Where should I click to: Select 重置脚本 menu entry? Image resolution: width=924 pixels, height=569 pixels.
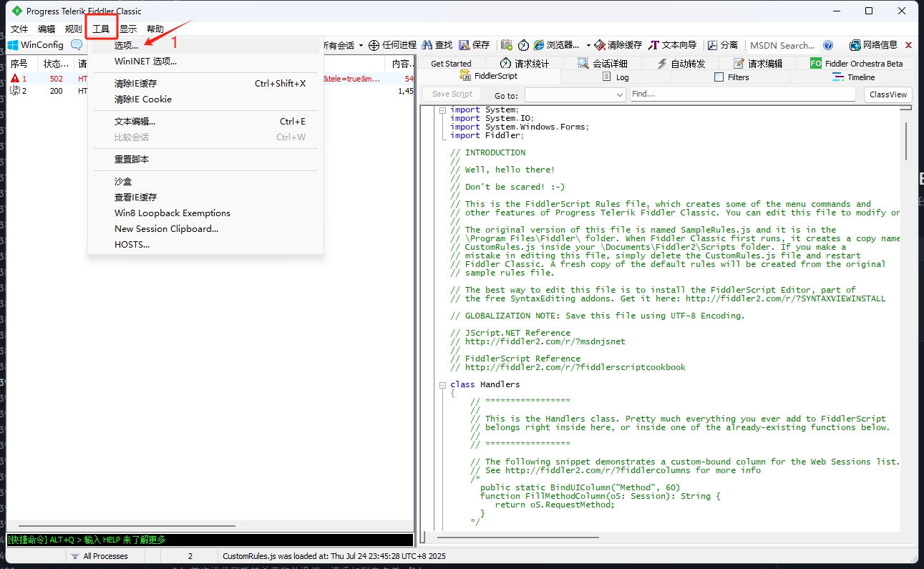click(x=205, y=160)
